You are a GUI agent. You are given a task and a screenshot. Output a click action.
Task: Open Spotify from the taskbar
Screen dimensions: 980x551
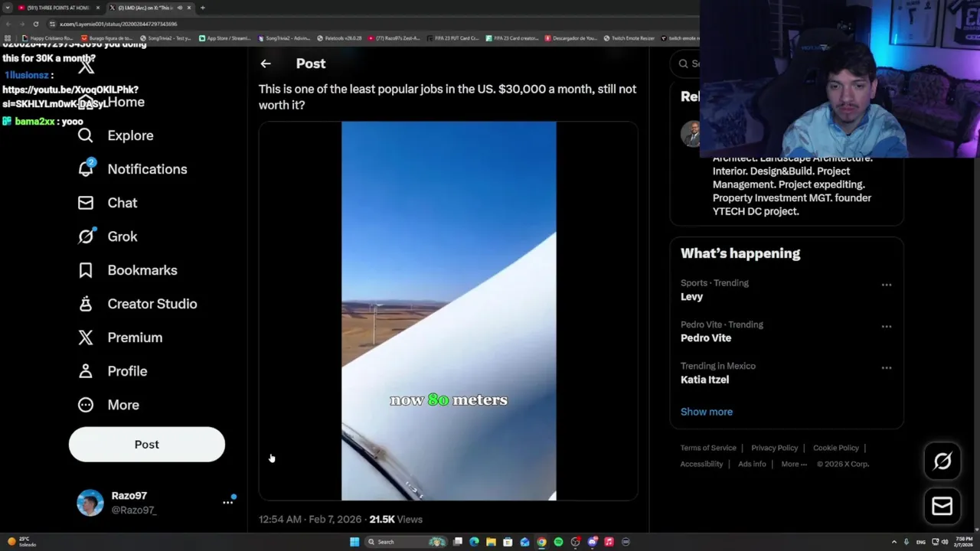(558, 542)
